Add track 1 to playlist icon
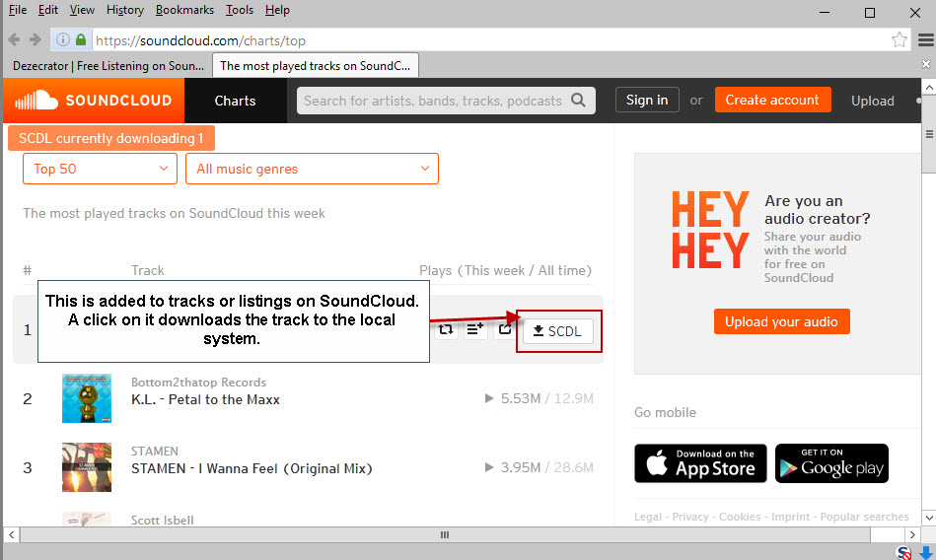 [475, 329]
